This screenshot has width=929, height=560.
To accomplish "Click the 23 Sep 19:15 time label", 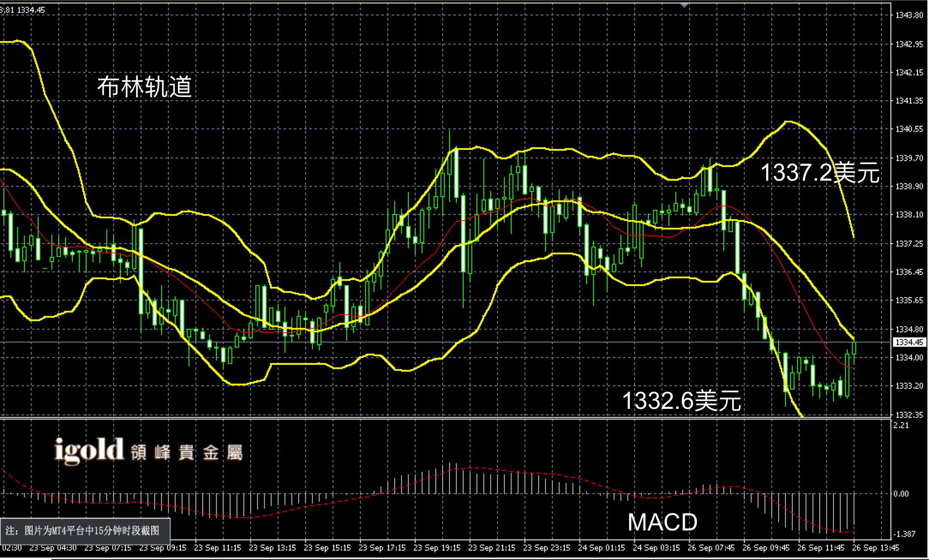I will (437, 548).
